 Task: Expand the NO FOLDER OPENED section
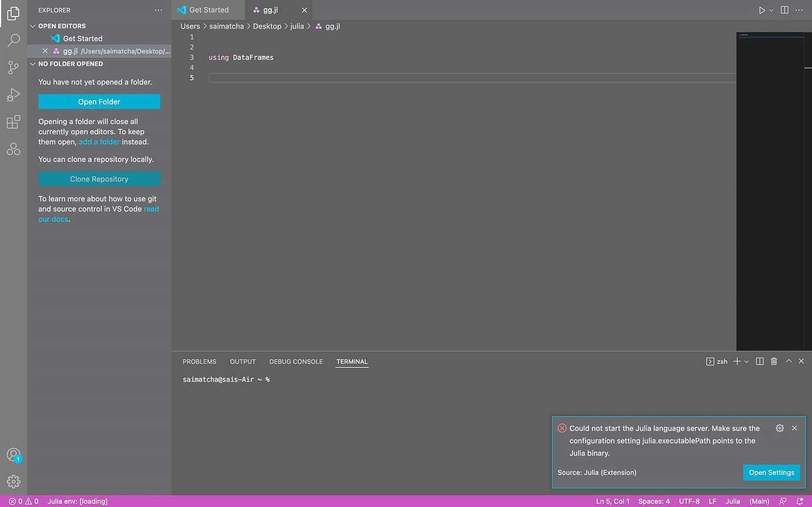click(33, 64)
